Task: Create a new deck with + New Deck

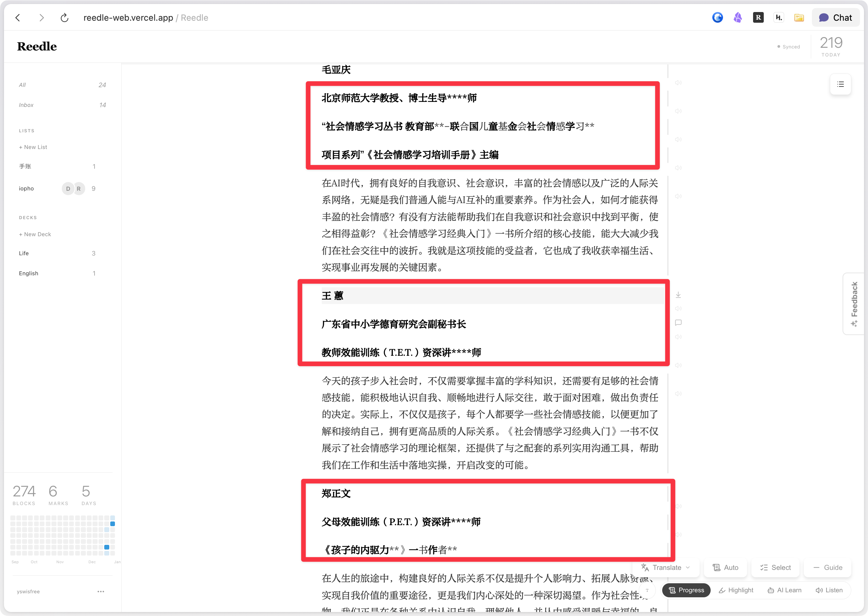Action: coord(35,235)
